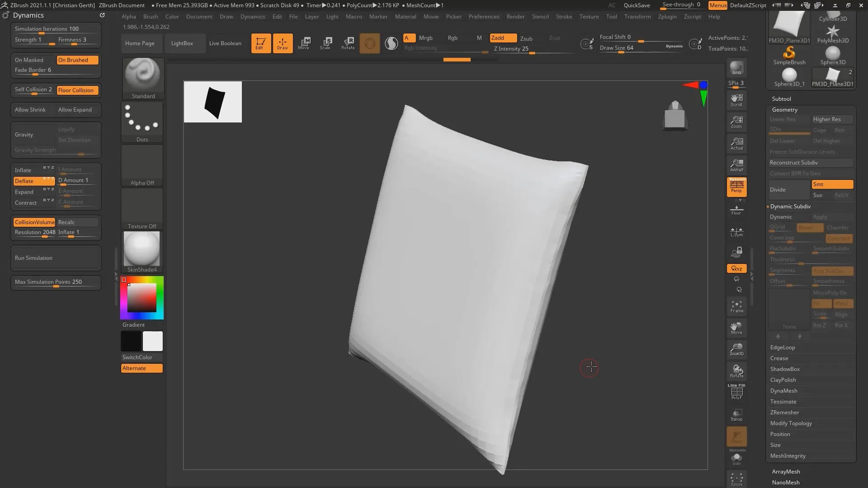Click the Zoom3D icon
This screenshot has height=488, width=868.
pyautogui.click(x=736, y=350)
